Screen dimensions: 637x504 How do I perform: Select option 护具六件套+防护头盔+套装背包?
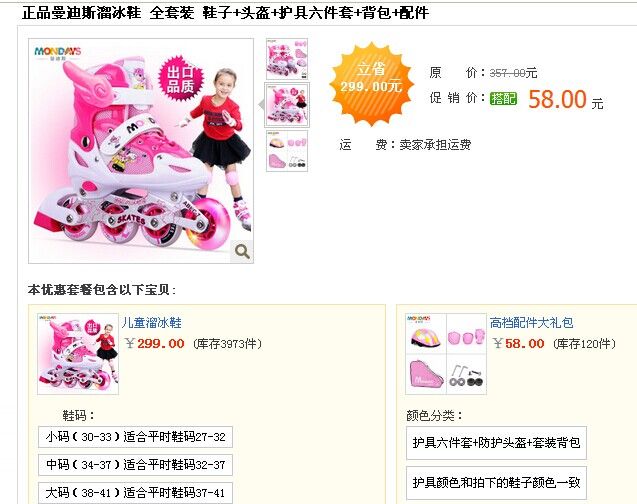coord(496,443)
